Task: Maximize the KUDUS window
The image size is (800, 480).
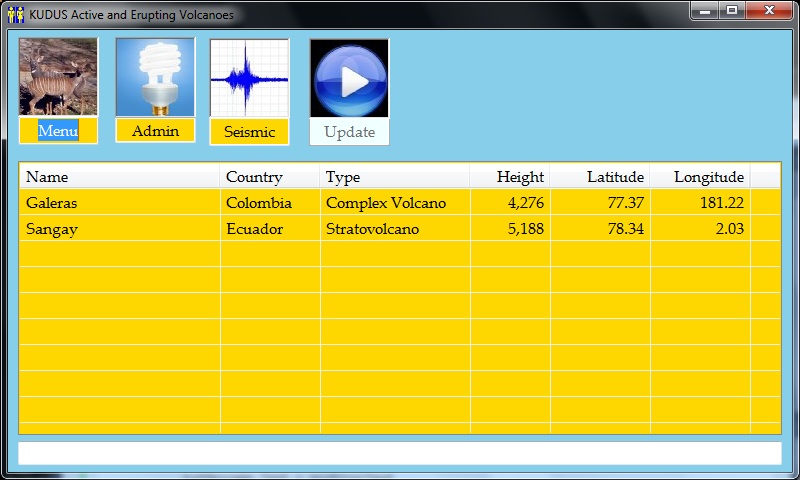Action: pyautogui.click(x=733, y=11)
